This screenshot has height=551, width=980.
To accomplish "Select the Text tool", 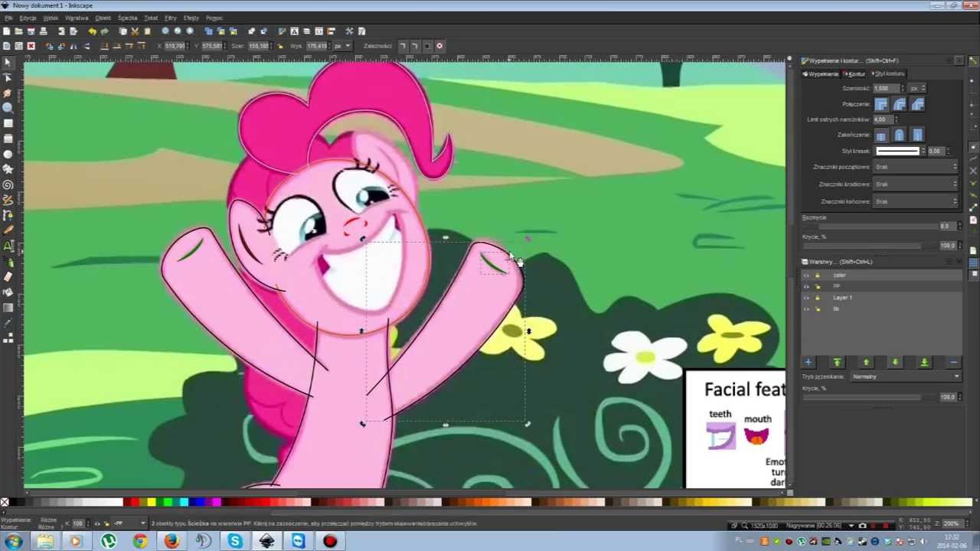I will 8,246.
